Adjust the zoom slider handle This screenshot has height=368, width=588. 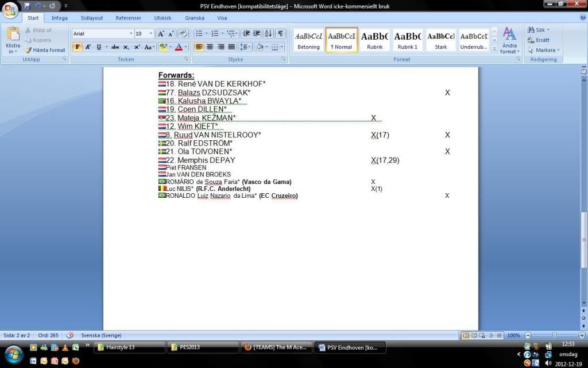pos(555,335)
